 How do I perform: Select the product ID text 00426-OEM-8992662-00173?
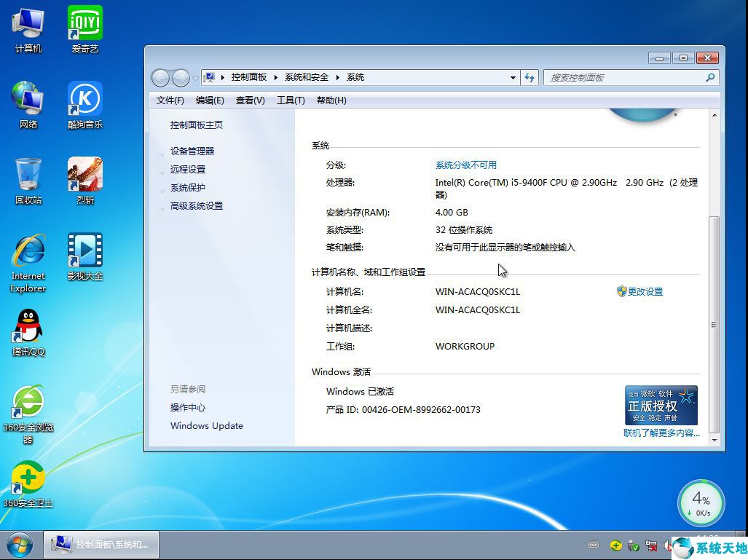(421, 410)
